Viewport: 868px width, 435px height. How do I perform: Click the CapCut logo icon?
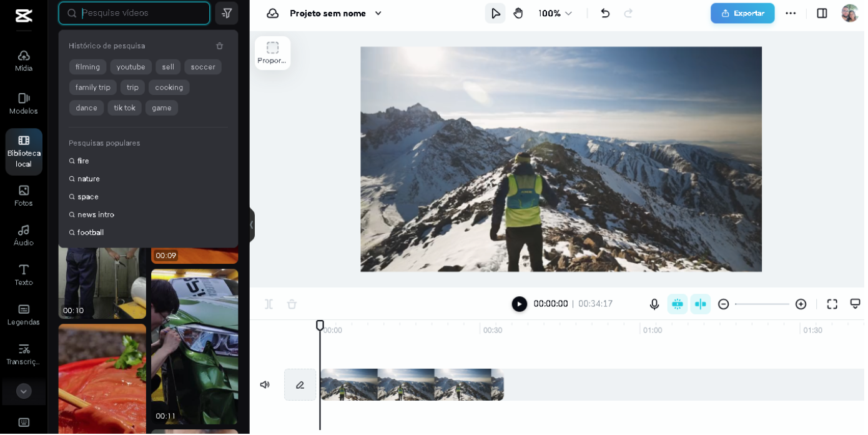pyautogui.click(x=24, y=15)
